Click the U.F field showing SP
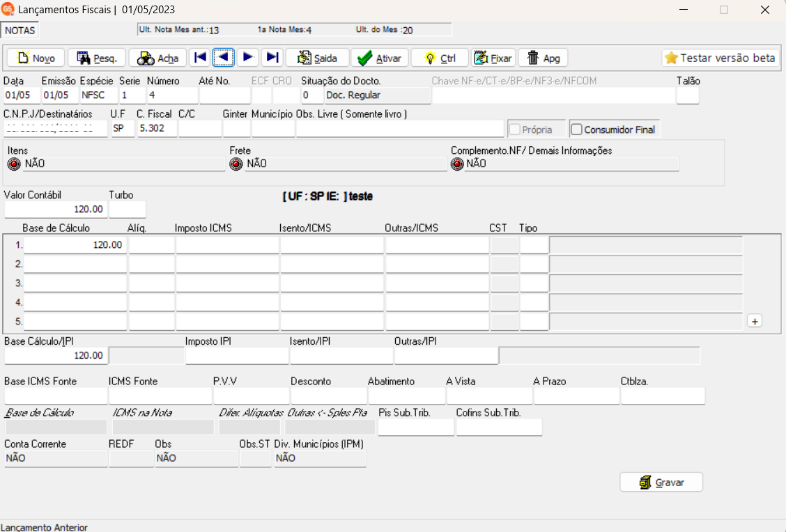This screenshot has width=786, height=532. click(123, 128)
